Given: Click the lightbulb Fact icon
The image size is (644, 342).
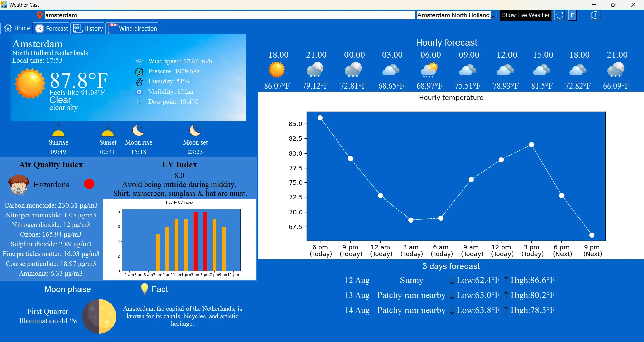Looking at the screenshot, I should coord(144,289).
